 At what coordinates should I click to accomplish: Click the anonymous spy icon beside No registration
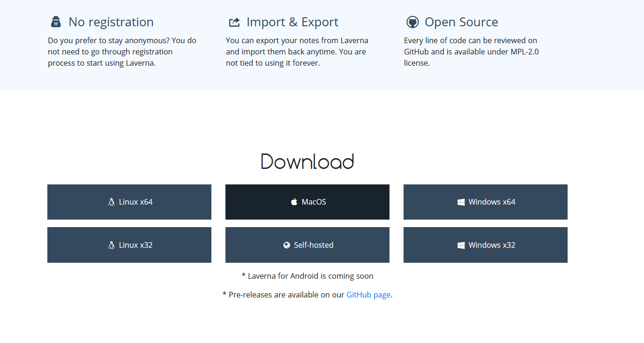[x=56, y=22]
